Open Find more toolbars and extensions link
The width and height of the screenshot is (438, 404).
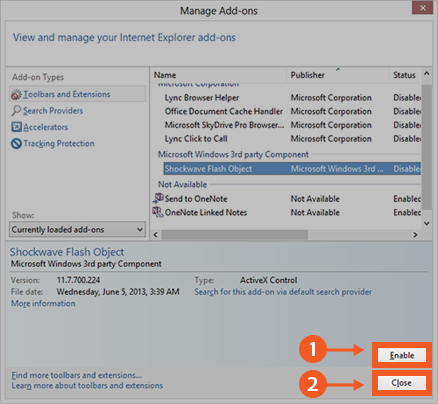coord(77,375)
